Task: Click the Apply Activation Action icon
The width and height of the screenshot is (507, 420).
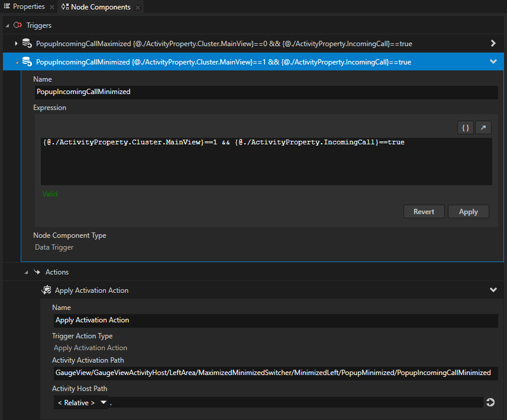Action: (x=46, y=290)
